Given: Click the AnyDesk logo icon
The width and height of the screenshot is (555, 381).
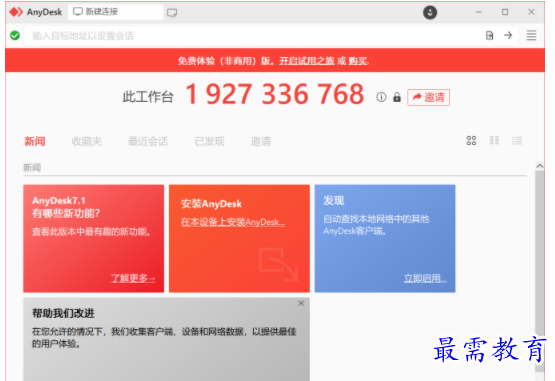Looking at the screenshot, I should (16, 12).
